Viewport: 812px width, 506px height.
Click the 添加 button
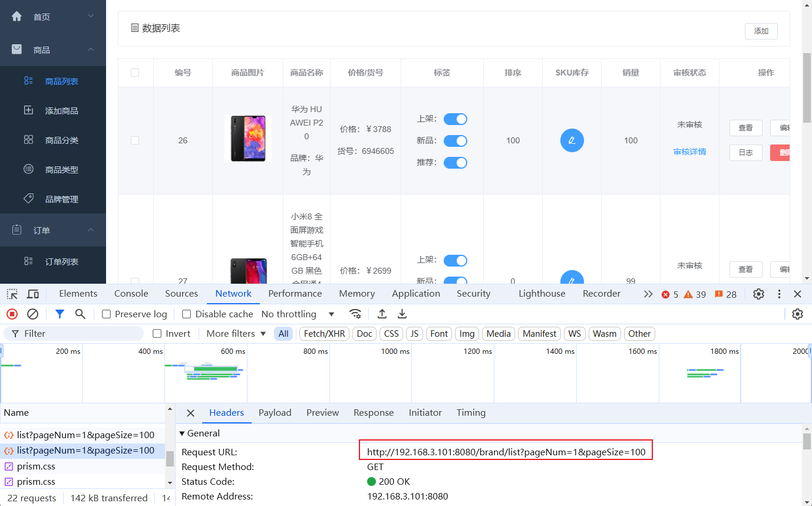pos(761,31)
